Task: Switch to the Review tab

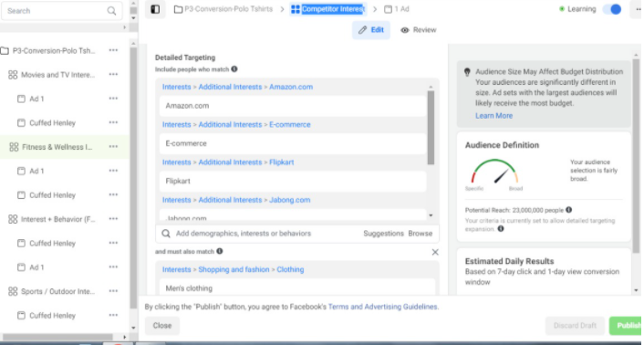Action: coord(419,30)
